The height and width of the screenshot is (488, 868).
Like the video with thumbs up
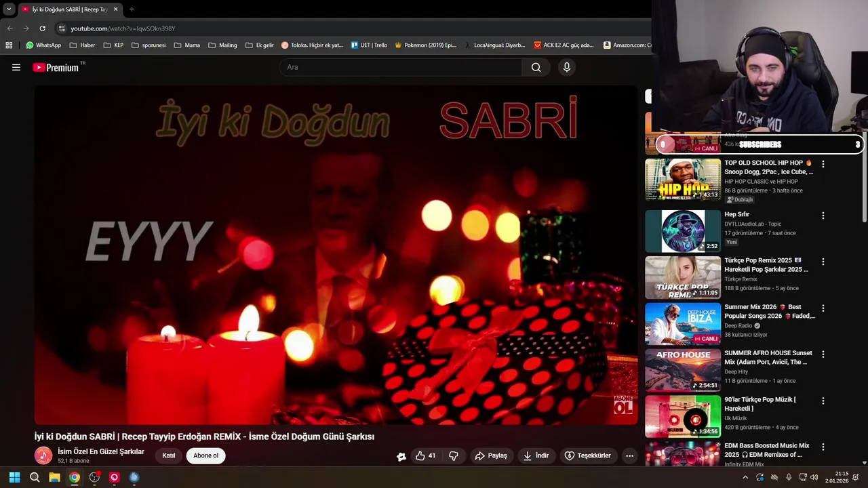tap(426, 455)
